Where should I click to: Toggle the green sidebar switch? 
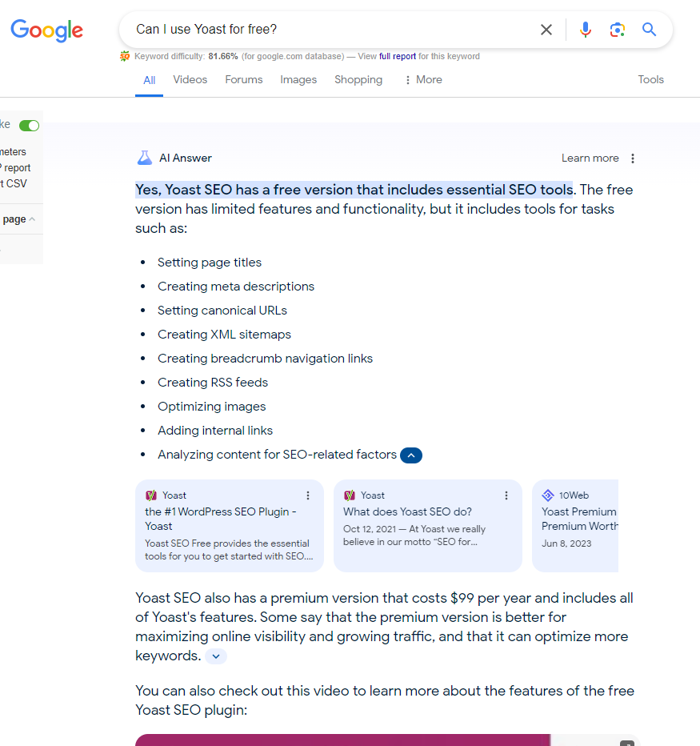[29, 126]
